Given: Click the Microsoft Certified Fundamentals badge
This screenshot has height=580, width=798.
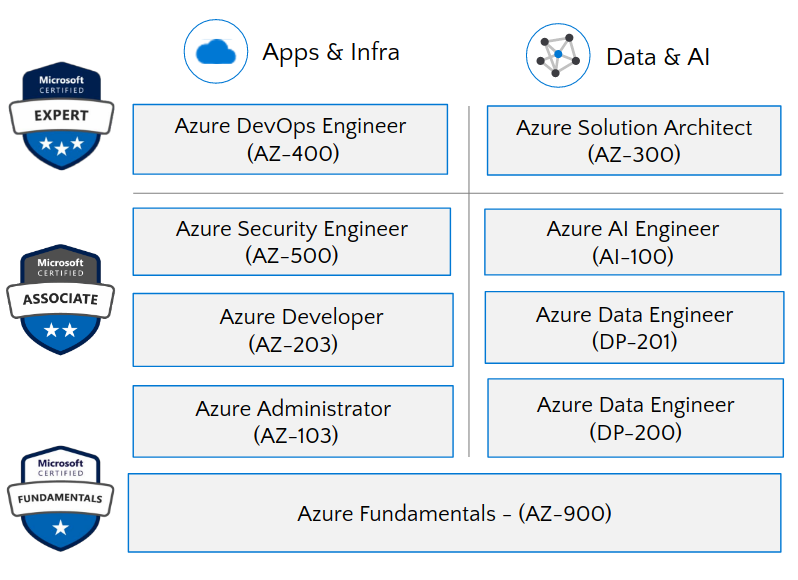Looking at the screenshot, I should 61,497.
